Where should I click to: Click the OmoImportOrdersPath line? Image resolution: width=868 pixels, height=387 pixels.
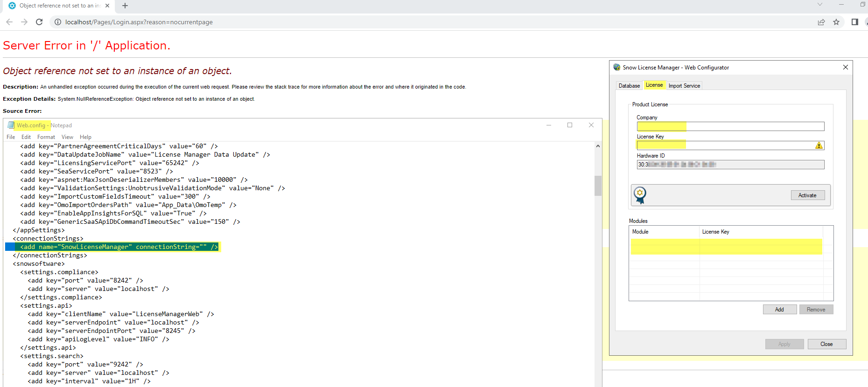click(x=128, y=205)
